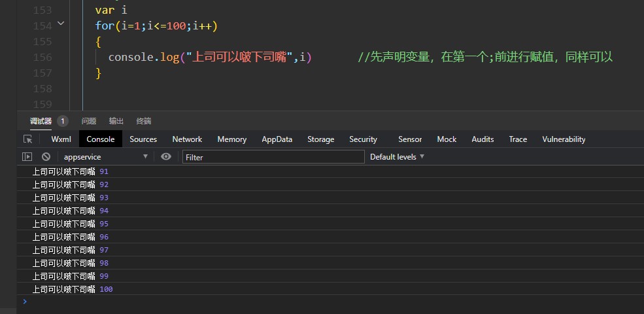644x314 pixels.
Task: Click the for loop header code
Action: point(156,26)
